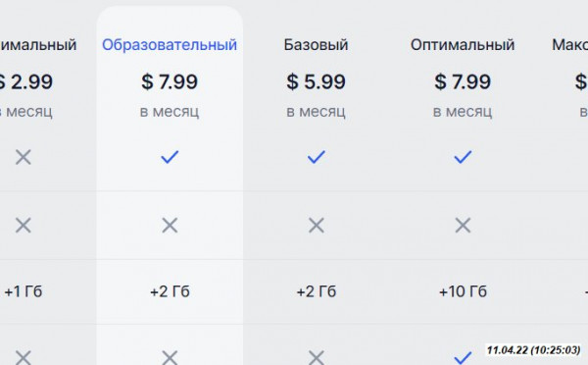Click bottom-row cross in Базовый column

tap(317, 357)
